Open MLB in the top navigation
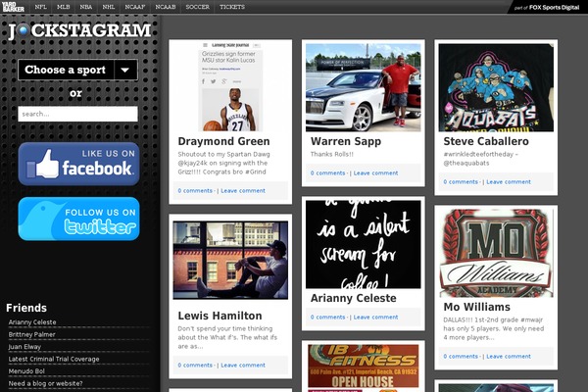The width and height of the screenshot is (588, 392). pyautogui.click(x=64, y=7)
